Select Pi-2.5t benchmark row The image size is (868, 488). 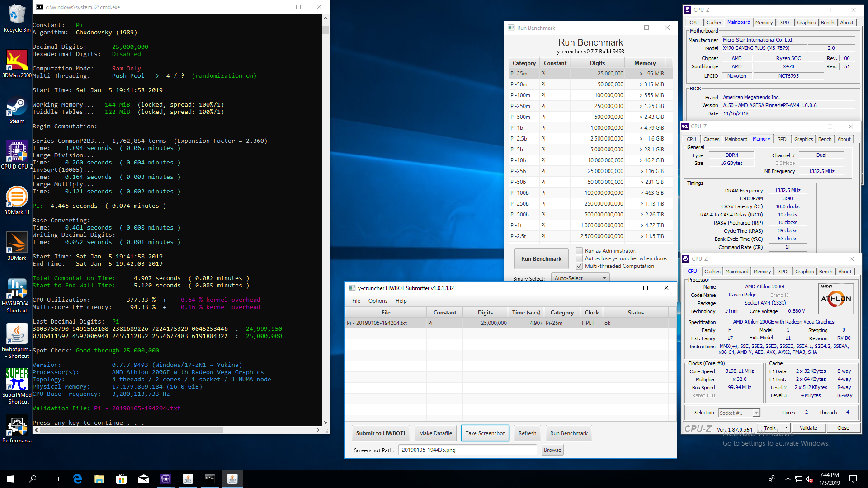[590, 236]
